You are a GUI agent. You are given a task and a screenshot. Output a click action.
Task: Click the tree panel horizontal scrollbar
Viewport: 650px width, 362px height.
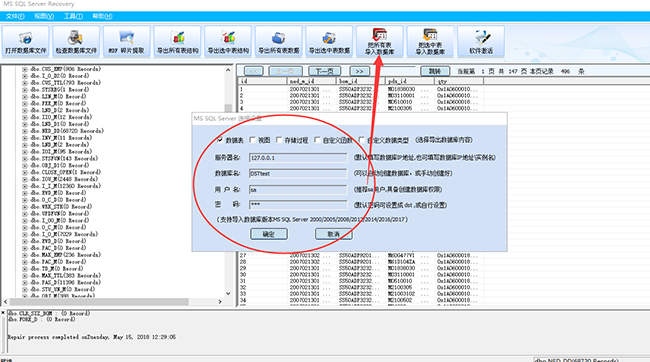[99, 302]
